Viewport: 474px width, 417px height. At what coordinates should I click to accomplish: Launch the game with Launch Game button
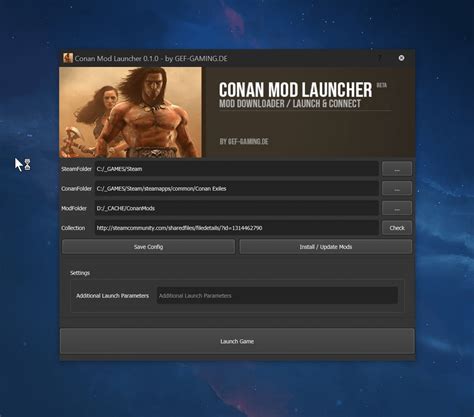(x=237, y=341)
